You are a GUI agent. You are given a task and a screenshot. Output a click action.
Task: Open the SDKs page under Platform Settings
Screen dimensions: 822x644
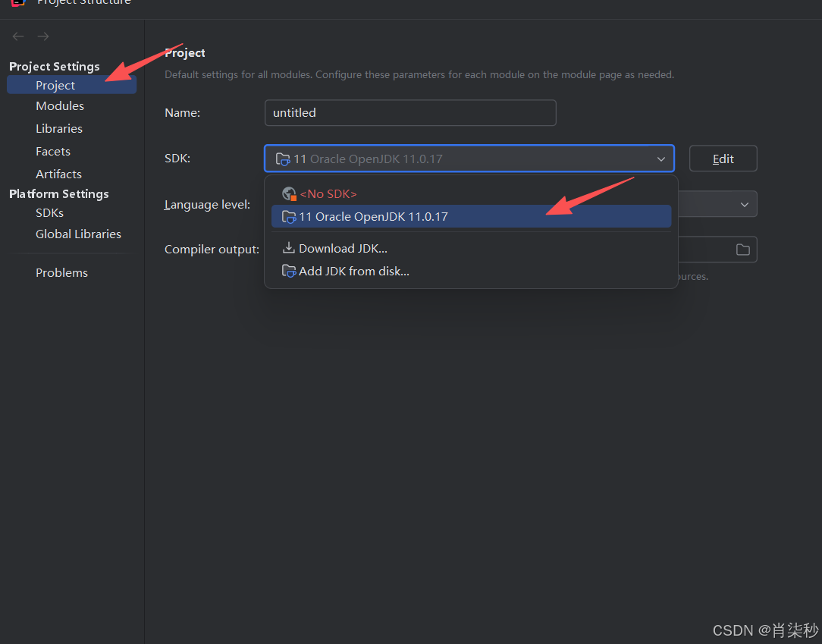tap(49, 212)
